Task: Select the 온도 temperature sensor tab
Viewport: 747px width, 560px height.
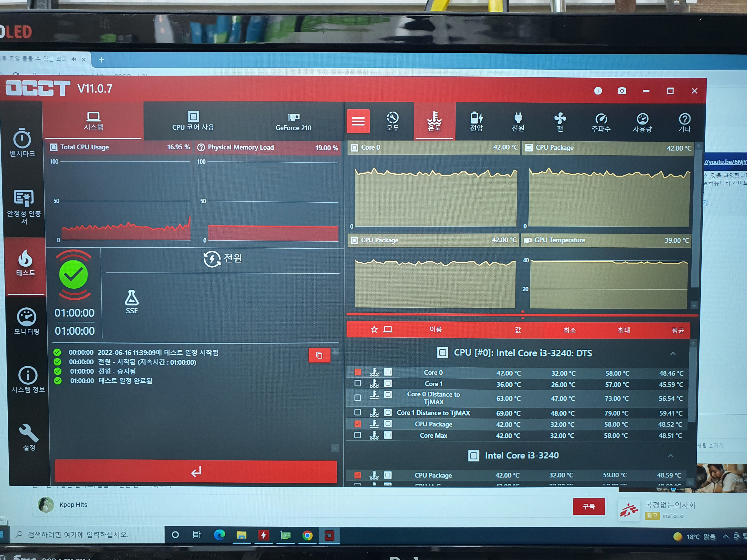Action: click(434, 121)
